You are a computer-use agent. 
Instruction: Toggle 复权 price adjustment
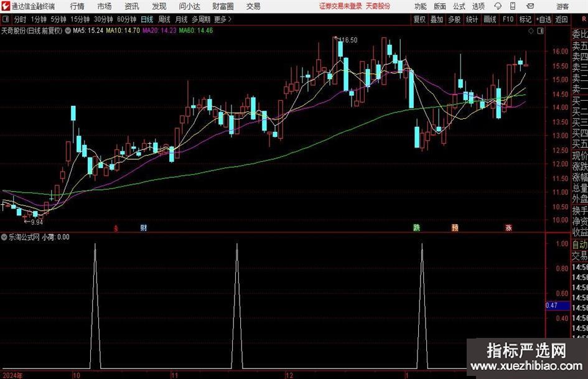(420, 19)
